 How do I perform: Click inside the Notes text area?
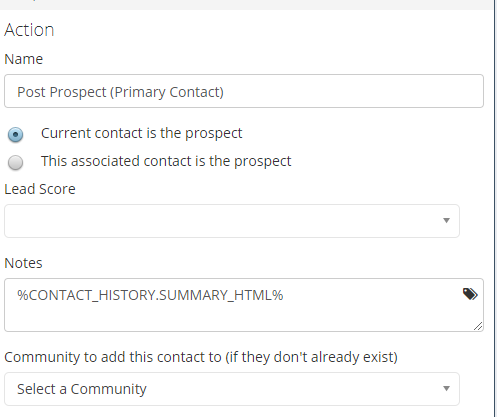[244, 305]
